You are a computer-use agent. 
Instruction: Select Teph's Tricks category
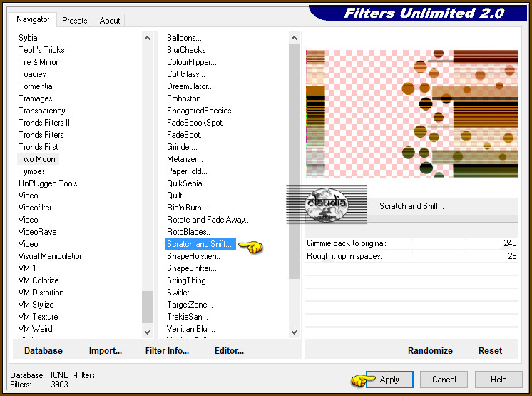tap(41, 50)
